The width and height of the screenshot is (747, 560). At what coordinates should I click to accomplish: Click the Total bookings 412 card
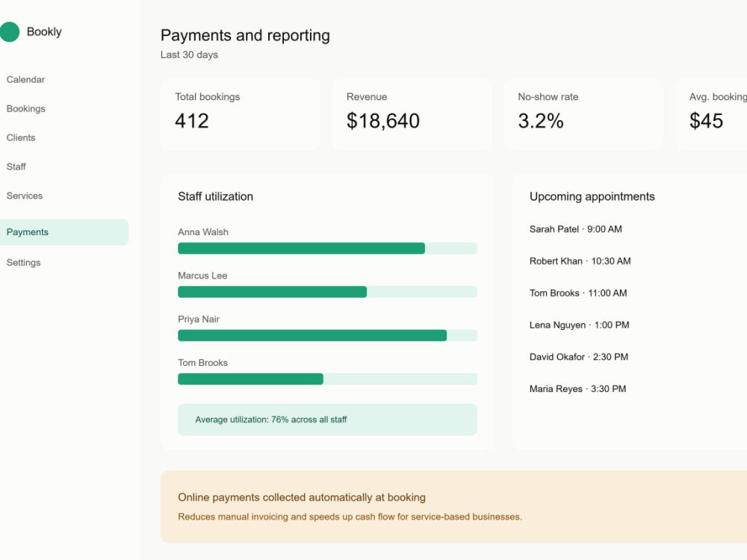tap(241, 115)
